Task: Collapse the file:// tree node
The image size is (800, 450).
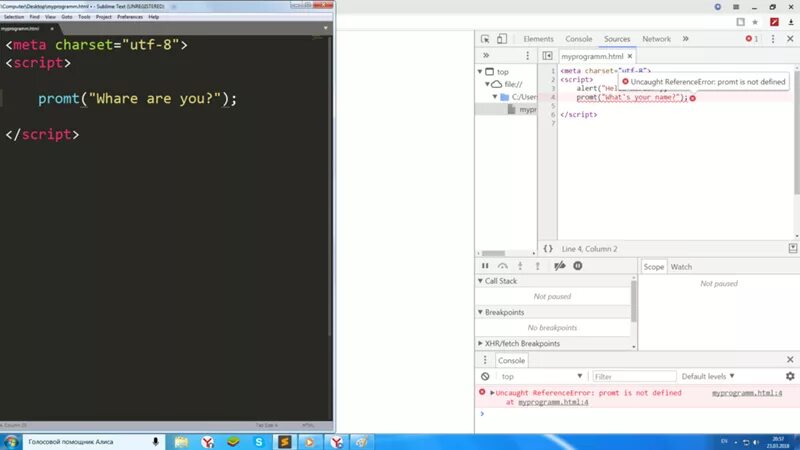Action: click(487, 84)
